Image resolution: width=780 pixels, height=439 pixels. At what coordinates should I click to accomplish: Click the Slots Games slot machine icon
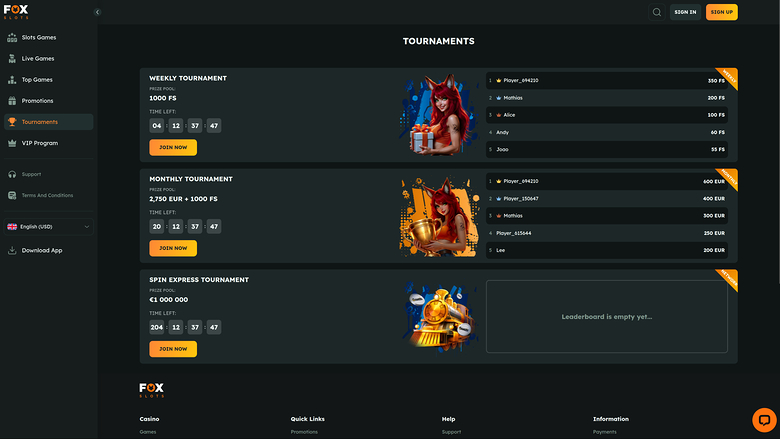point(12,37)
